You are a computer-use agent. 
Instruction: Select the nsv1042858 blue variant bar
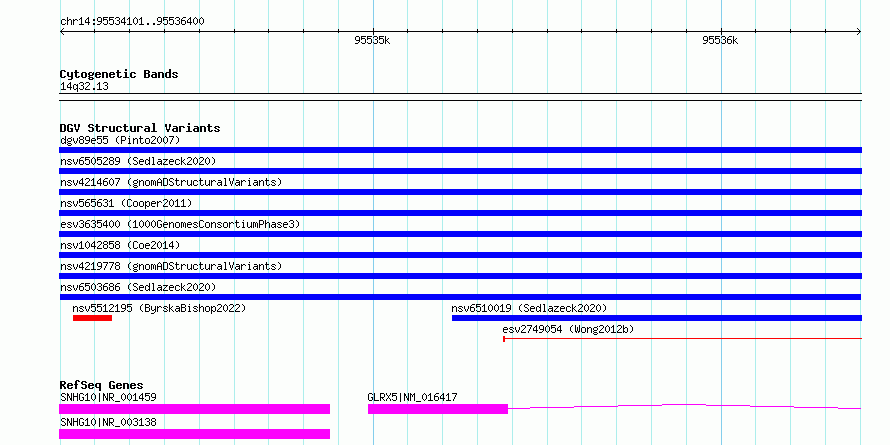(x=460, y=255)
